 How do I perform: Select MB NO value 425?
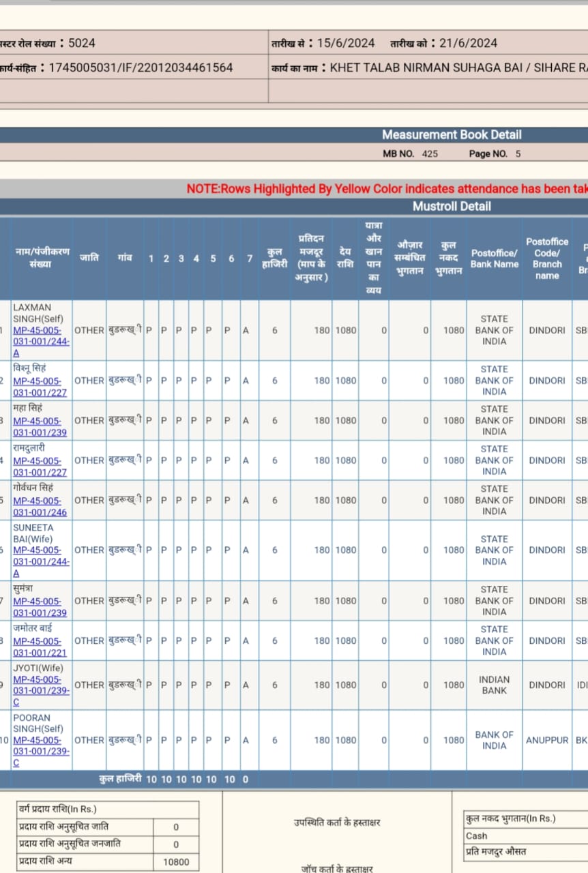coord(430,153)
